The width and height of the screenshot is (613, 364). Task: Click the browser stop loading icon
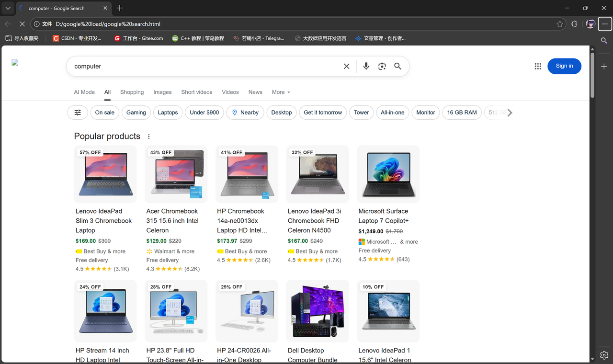(23, 24)
